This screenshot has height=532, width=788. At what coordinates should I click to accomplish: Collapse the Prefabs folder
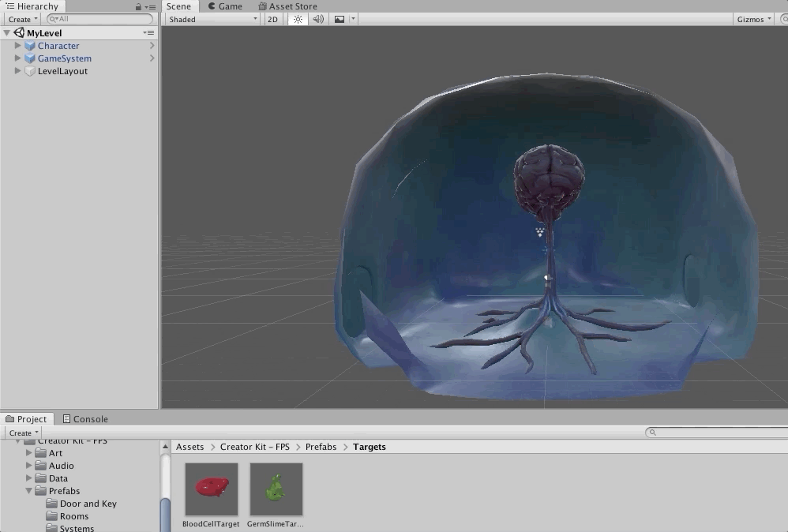click(29, 491)
